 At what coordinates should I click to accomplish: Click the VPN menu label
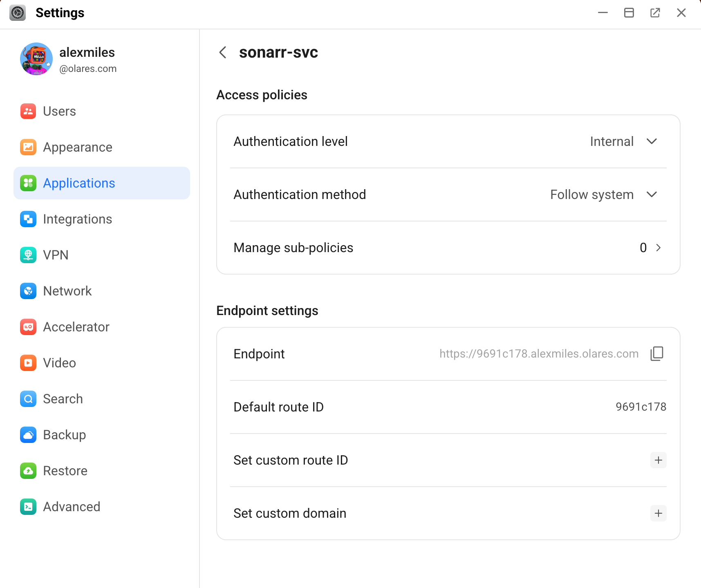[x=56, y=255]
